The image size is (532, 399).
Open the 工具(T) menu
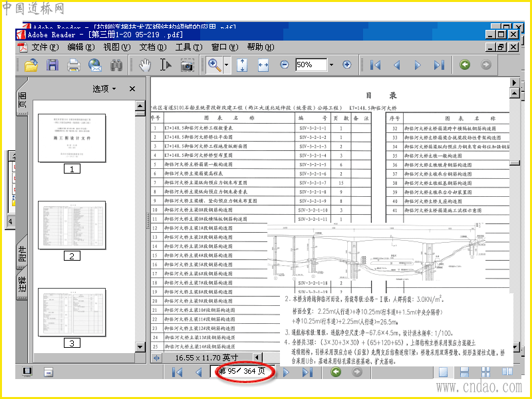[189, 47]
